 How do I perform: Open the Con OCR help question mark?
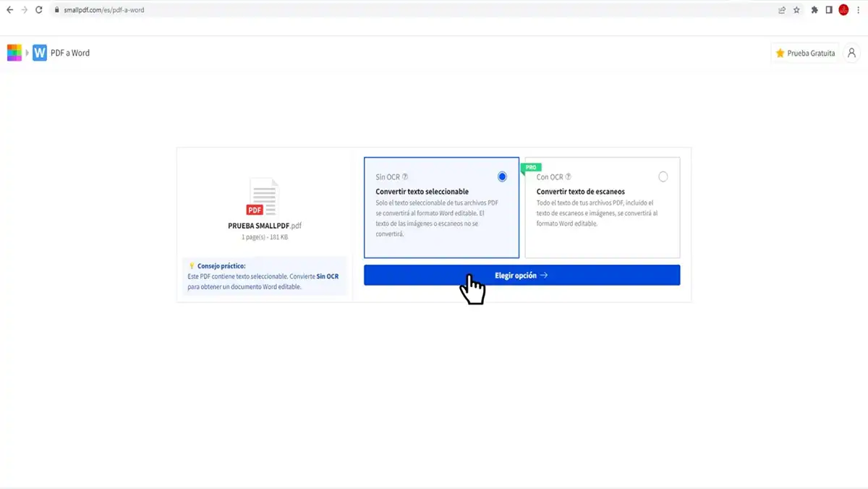(x=570, y=176)
